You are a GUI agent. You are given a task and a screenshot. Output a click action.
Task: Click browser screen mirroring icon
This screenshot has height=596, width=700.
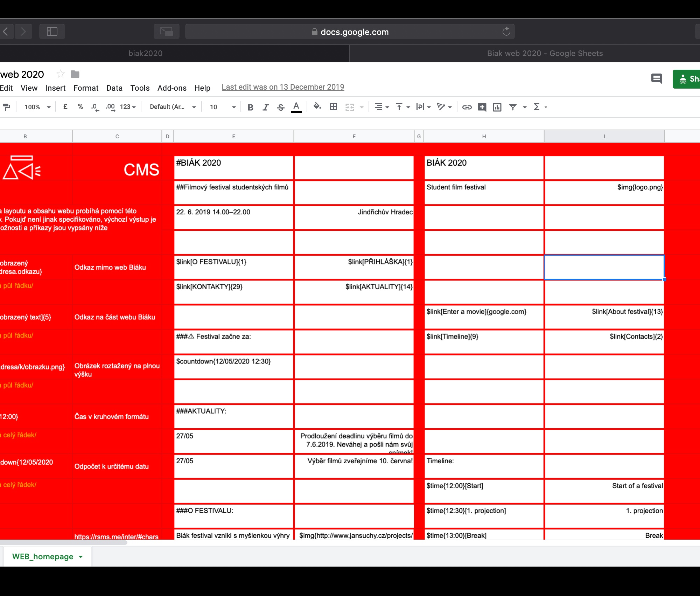point(167,32)
